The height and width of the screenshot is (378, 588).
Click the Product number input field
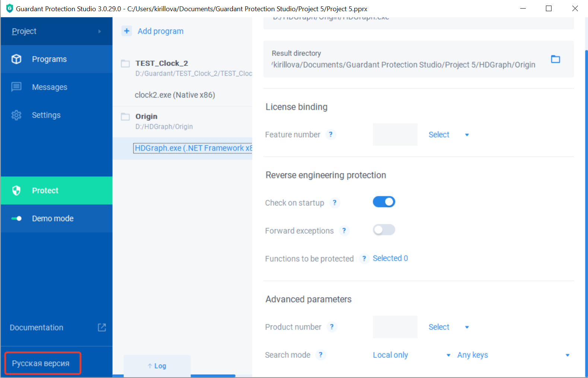(395, 327)
